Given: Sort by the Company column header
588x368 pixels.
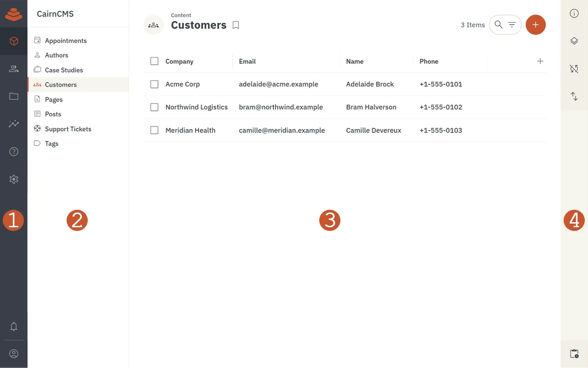Looking at the screenshot, I should coord(179,61).
